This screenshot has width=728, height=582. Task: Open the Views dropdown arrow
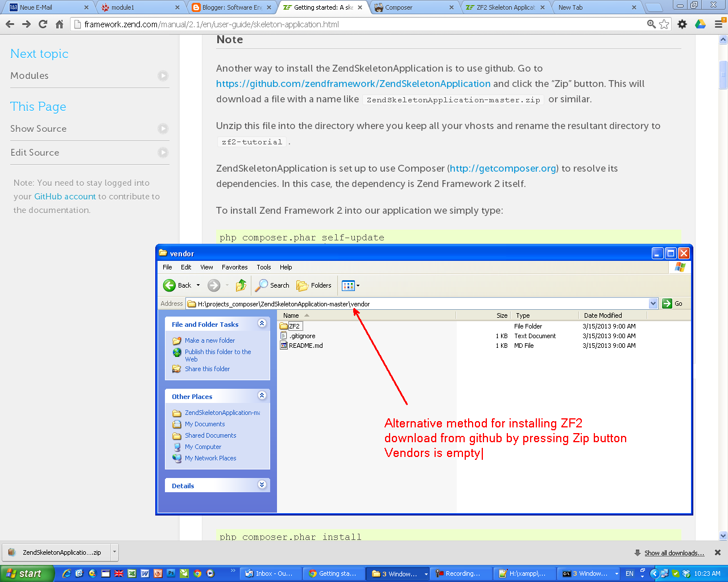(x=358, y=285)
